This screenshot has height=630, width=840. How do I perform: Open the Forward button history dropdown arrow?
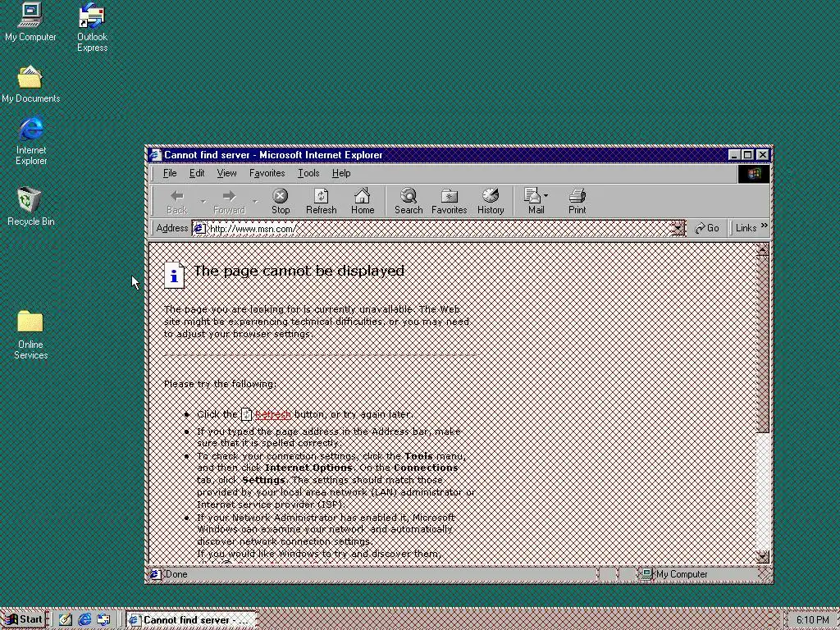click(255, 202)
